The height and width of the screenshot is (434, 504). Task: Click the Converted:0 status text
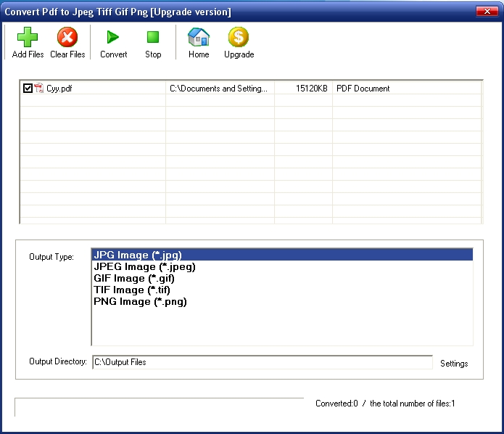pos(336,404)
